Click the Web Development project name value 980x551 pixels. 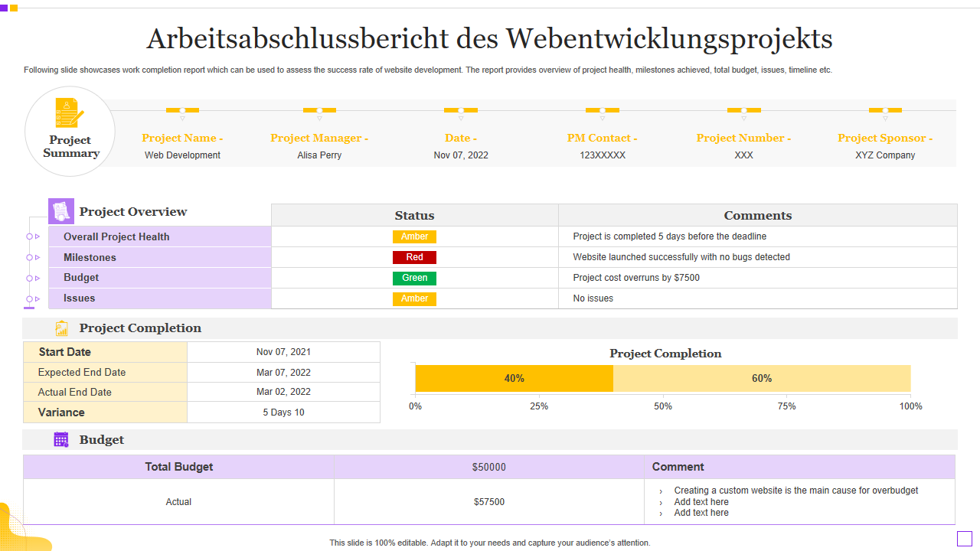tap(182, 155)
